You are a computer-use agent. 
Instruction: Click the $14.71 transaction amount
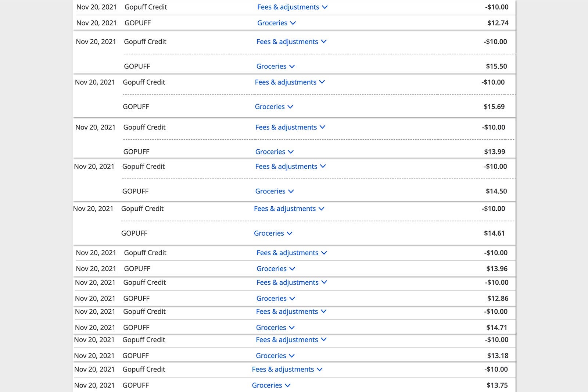coord(497,327)
